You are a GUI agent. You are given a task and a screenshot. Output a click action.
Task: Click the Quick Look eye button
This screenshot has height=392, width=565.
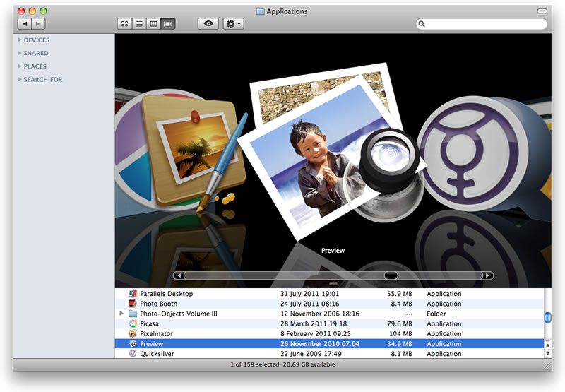(208, 24)
